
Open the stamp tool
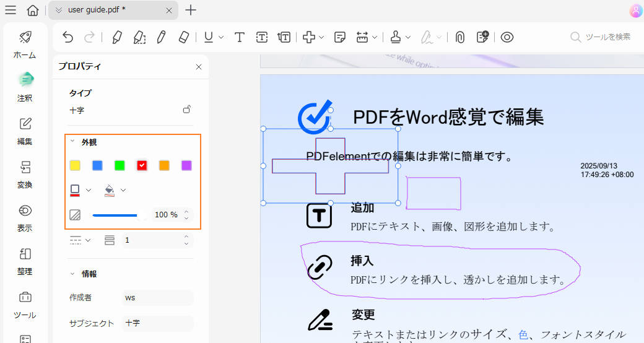click(x=396, y=37)
